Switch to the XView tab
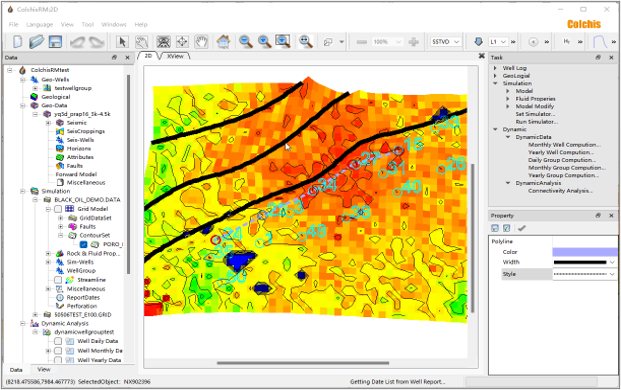Image resolution: width=621 pixels, height=390 pixels. pos(175,56)
